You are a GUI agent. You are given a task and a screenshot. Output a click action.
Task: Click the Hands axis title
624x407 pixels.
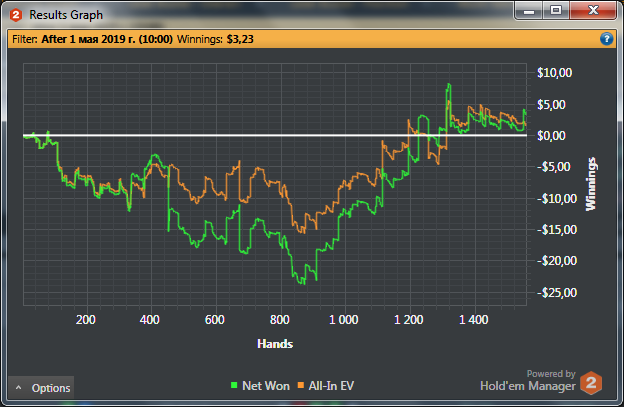click(275, 344)
